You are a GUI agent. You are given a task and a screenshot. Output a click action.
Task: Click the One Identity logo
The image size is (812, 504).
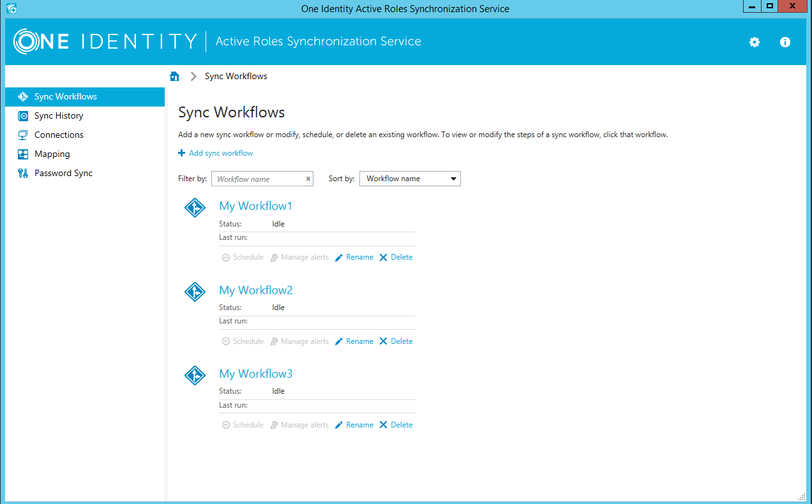click(x=105, y=41)
